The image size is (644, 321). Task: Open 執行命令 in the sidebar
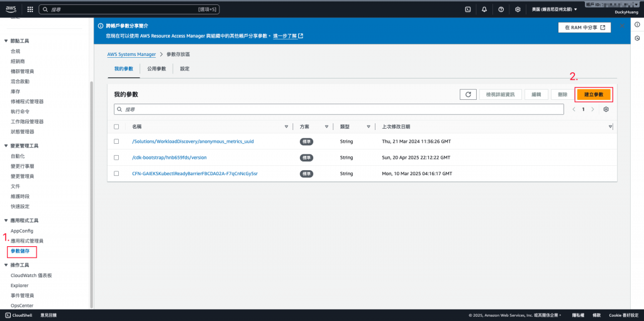click(x=20, y=111)
